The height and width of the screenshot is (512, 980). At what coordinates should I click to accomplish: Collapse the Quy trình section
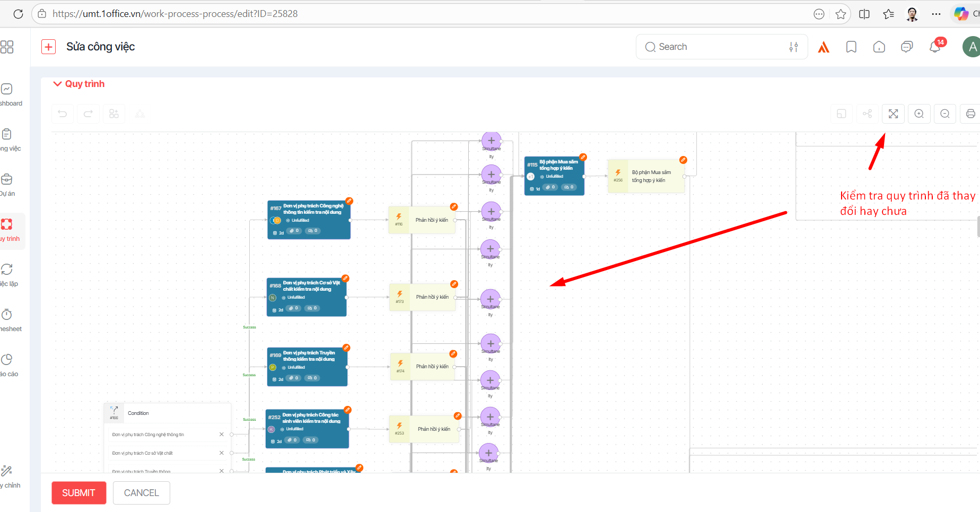point(57,84)
